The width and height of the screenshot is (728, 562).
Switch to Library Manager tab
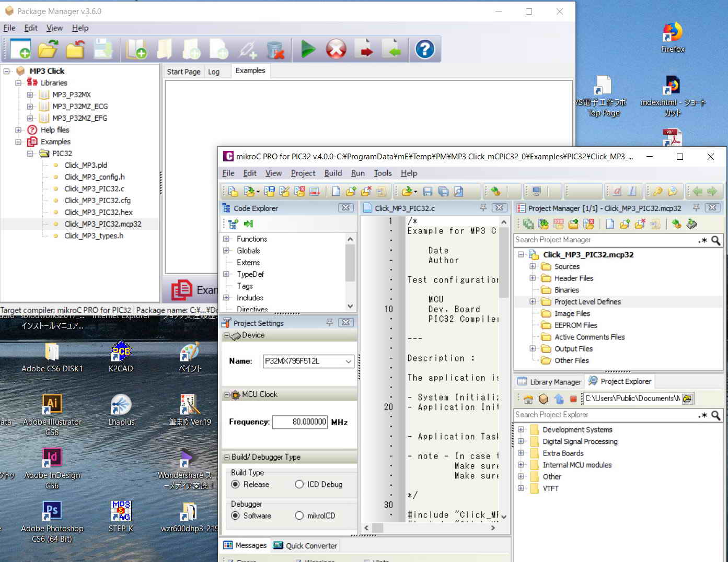click(x=549, y=382)
